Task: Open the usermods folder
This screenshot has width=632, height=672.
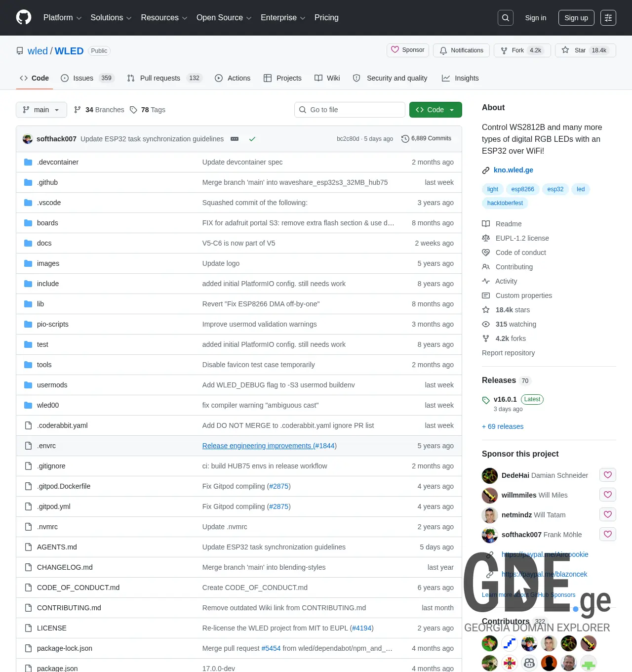Action: point(52,385)
